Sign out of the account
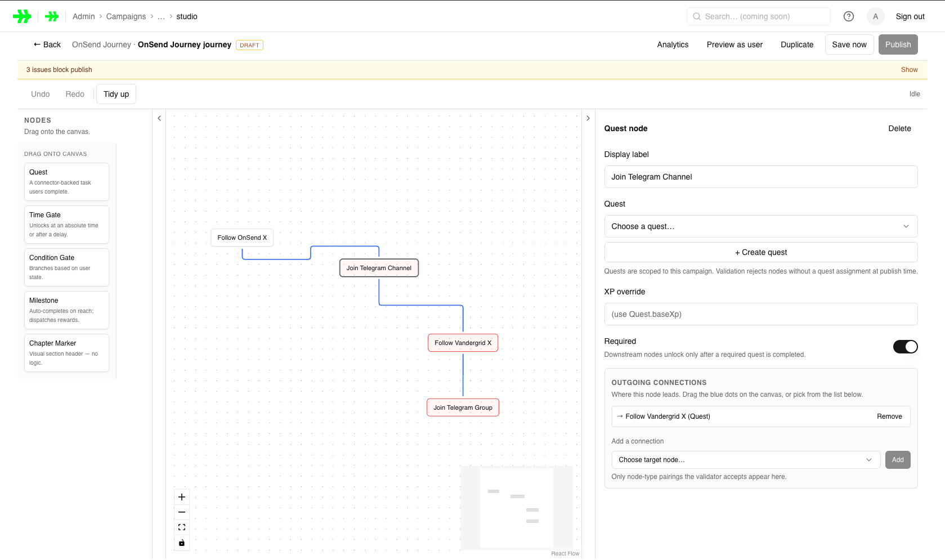 pos(910,16)
